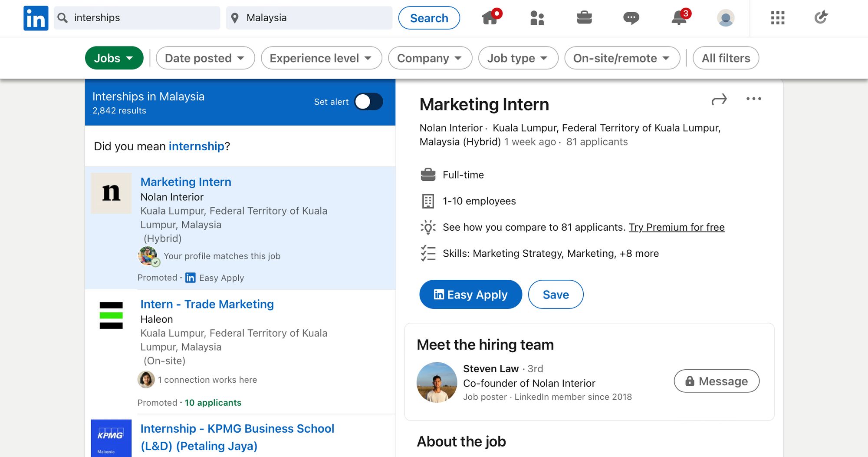
Task: Click the Full-time briefcase icon
Action: 428,175
